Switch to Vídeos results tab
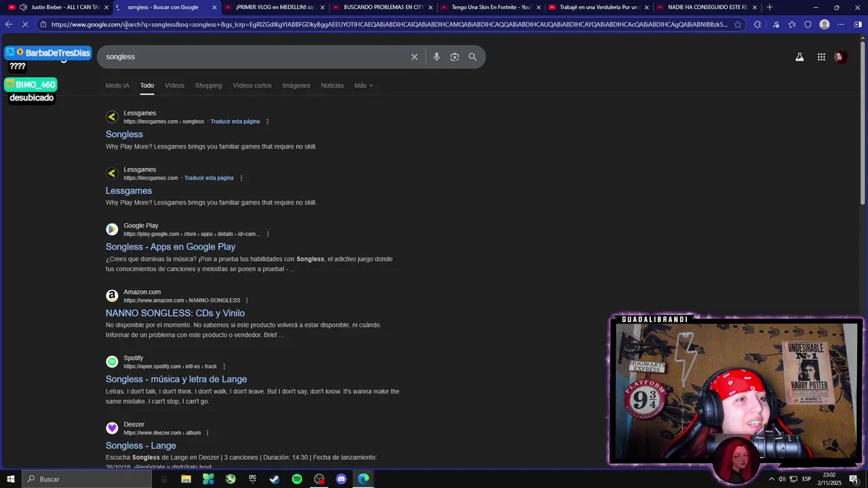Image resolution: width=868 pixels, height=488 pixels. (x=174, y=85)
